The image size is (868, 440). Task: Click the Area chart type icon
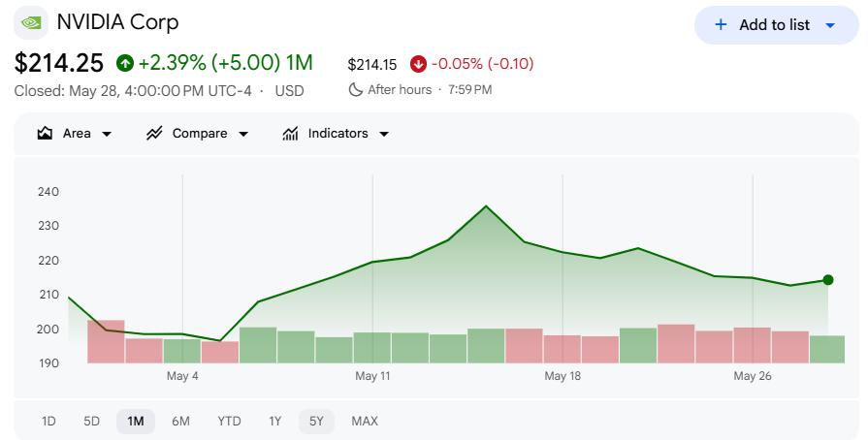click(45, 134)
